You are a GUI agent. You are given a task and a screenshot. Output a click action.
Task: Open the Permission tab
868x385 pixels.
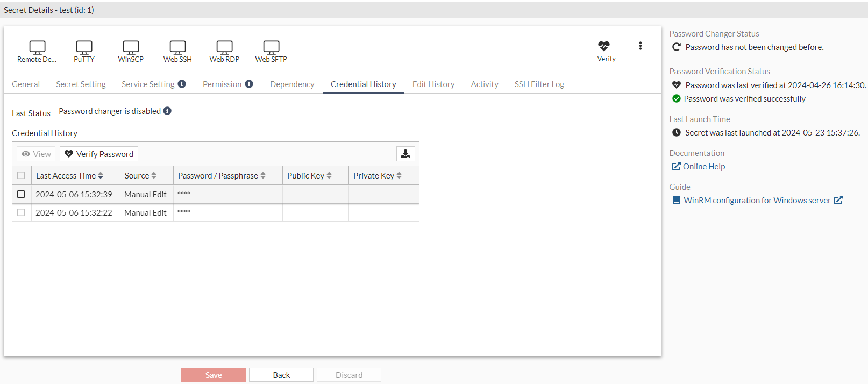tap(222, 84)
